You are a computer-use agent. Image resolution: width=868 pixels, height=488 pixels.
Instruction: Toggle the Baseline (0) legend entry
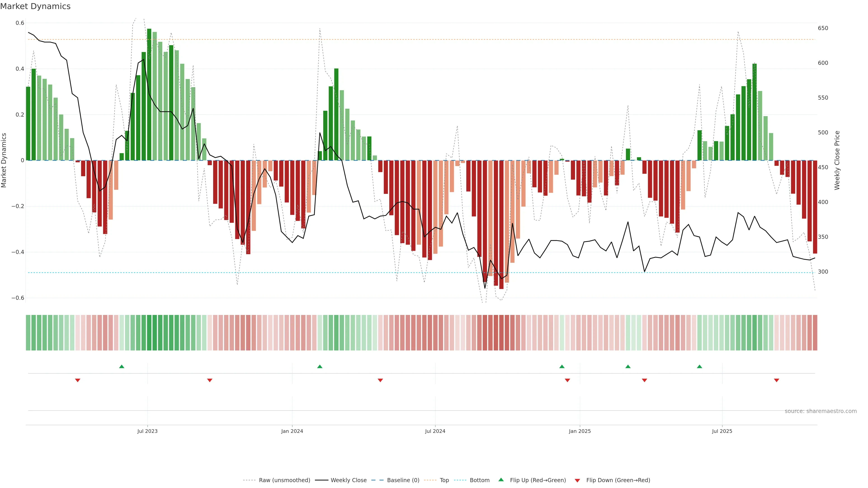coord(403,480)
